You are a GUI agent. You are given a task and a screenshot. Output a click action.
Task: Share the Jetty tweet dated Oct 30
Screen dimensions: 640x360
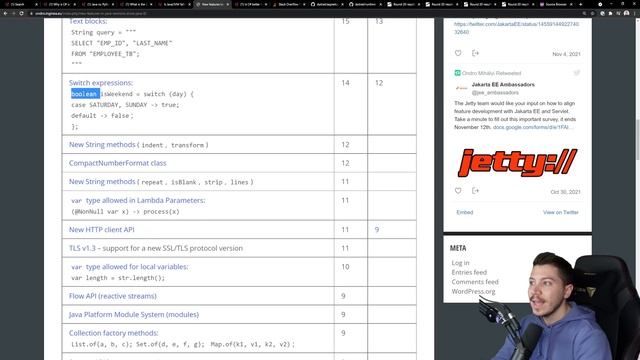475,191
